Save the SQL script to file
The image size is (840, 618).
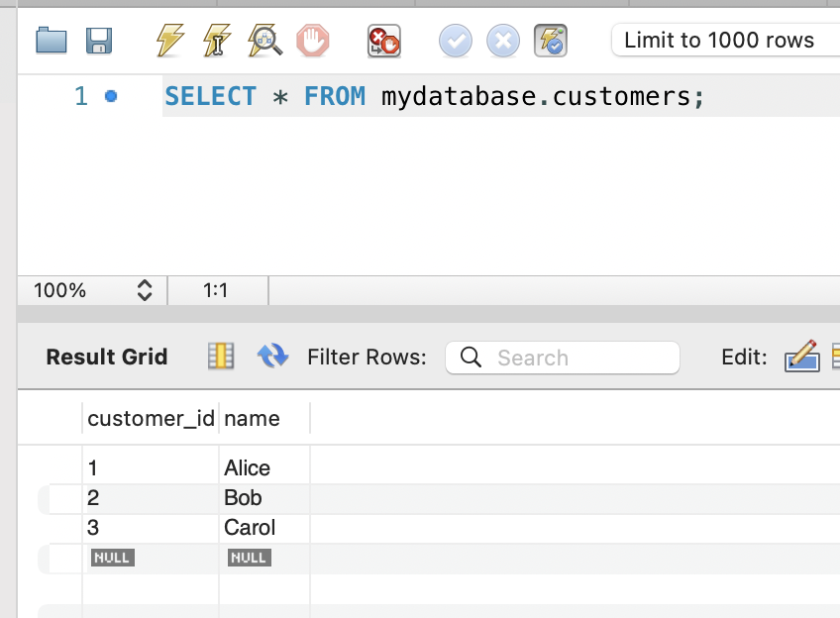tap(99, 41)
